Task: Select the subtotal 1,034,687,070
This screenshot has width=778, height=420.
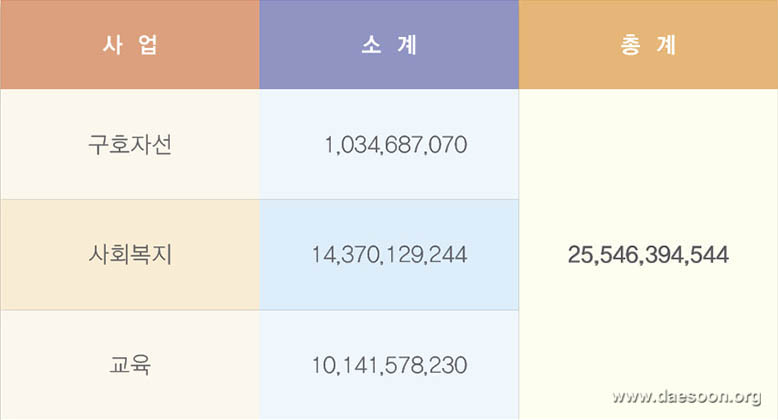Action: [x=395, y=145]
